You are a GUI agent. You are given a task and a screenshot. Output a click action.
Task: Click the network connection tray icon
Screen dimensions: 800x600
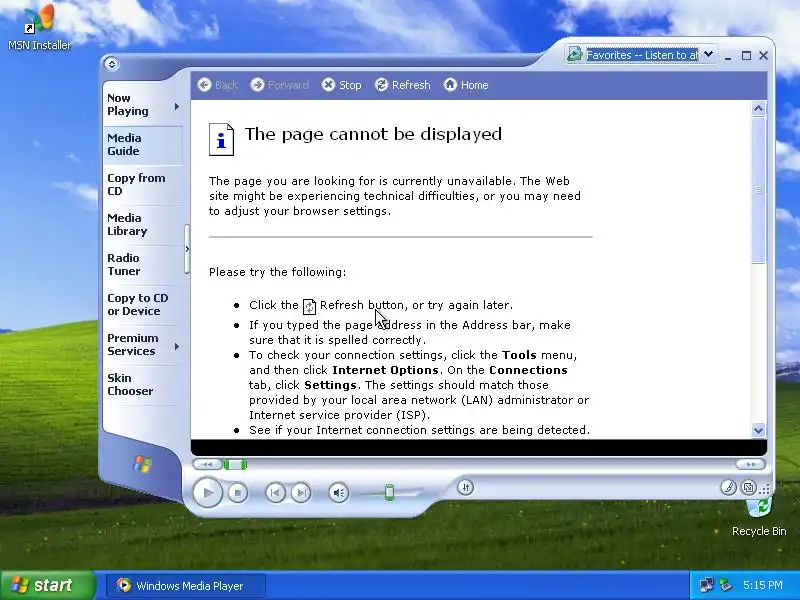(707, 585)
